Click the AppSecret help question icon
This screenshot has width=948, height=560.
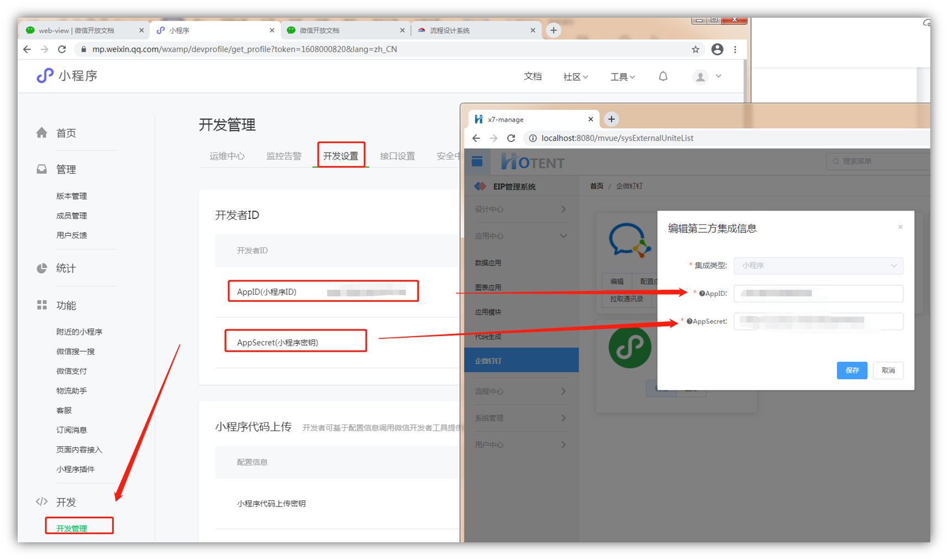(x=690, y=321)
